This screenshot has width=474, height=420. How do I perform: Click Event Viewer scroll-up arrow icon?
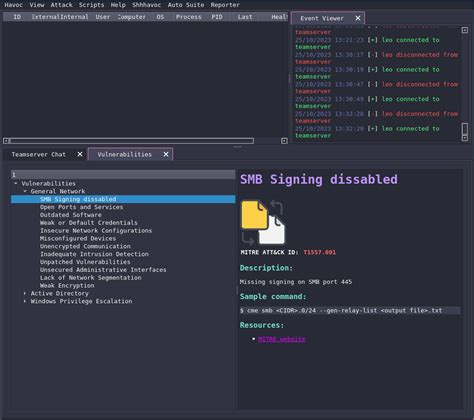point(465,30)
